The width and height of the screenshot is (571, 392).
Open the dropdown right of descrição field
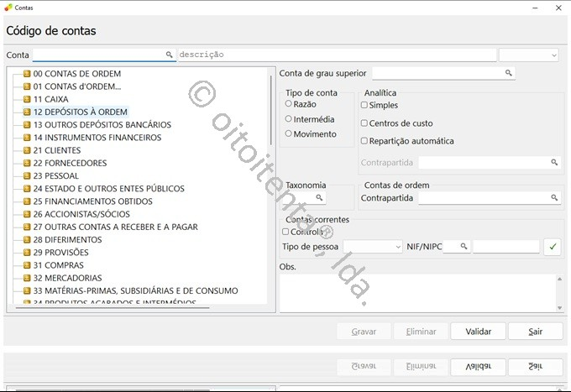[529, 55]
